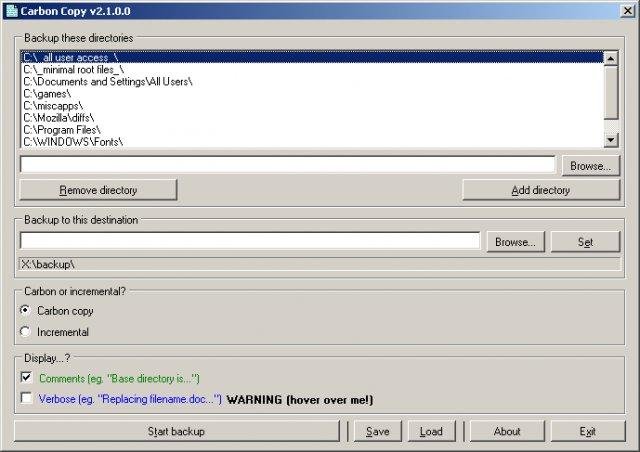
Task: Click the Save button
Action: [x=378, y=431]
